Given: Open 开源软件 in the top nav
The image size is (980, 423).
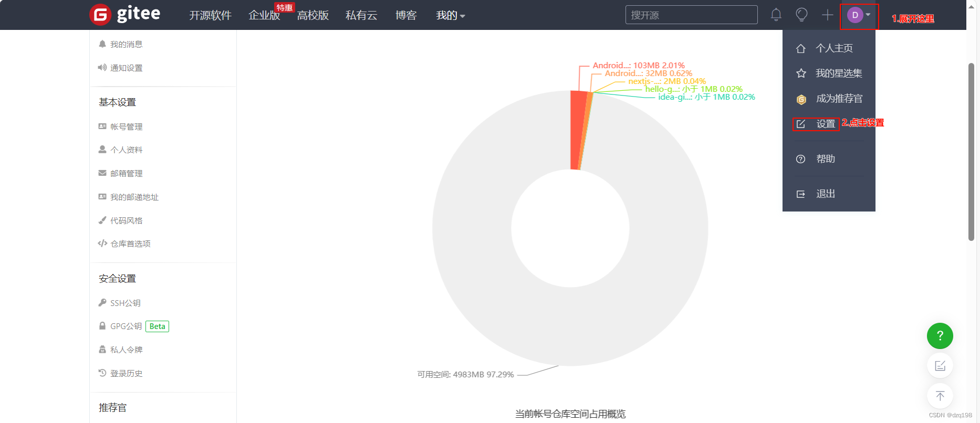Looking at the screenshot, I should 210,16.
